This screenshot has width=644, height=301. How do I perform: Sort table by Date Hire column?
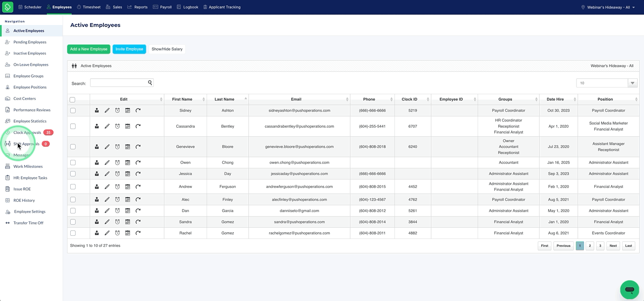coord(559,99)
